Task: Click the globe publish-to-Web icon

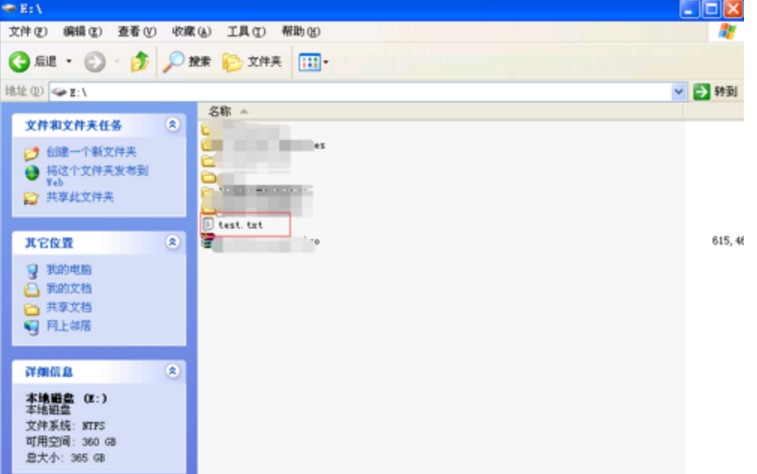Action: [x=32, y=173]
